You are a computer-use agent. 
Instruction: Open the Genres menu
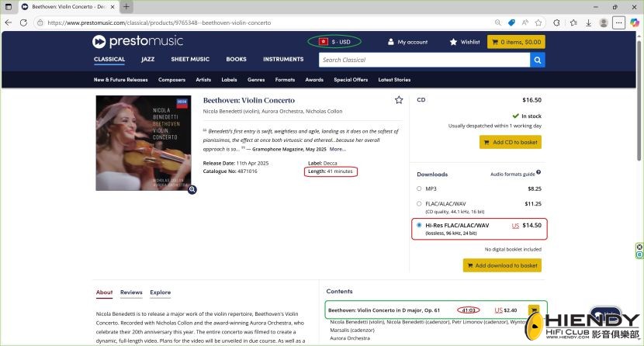pyautogui.click(x=256, y=80)
